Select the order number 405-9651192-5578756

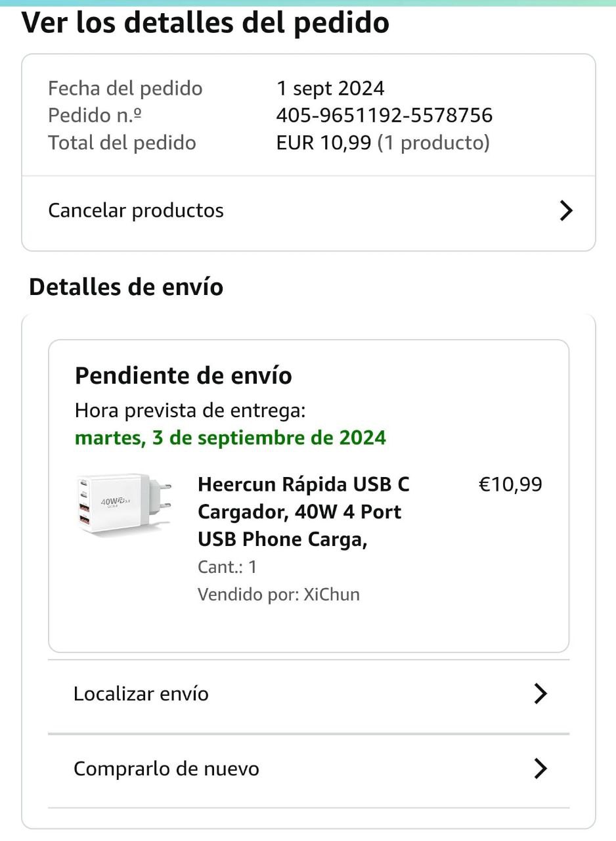pyautogui.click(x=384, y=116)
